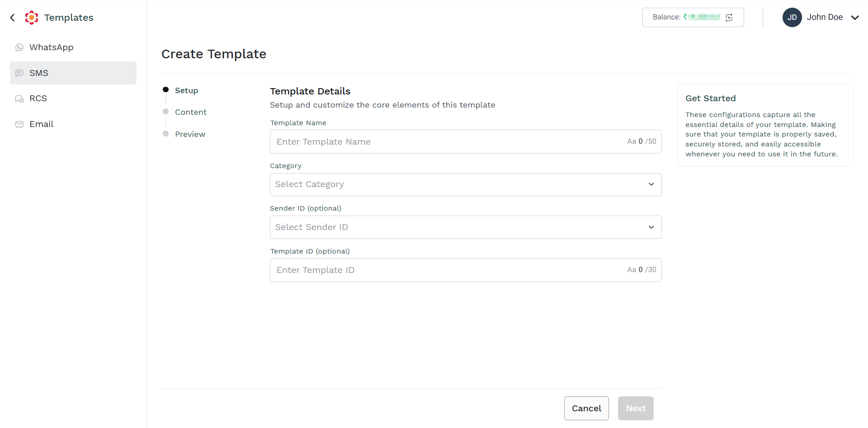Image resolution: width=868 pixels, height=428 pixels.
Task: Select the Content step indicator
Action: (184, 112)
